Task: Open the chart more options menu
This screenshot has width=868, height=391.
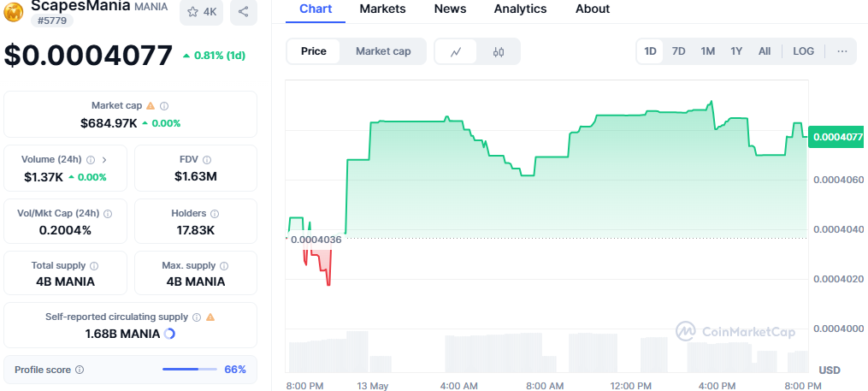Action: coord(842,51)
